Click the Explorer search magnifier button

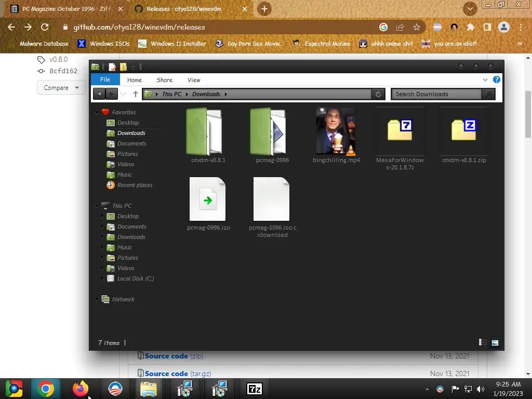click(x=488, y=94)
